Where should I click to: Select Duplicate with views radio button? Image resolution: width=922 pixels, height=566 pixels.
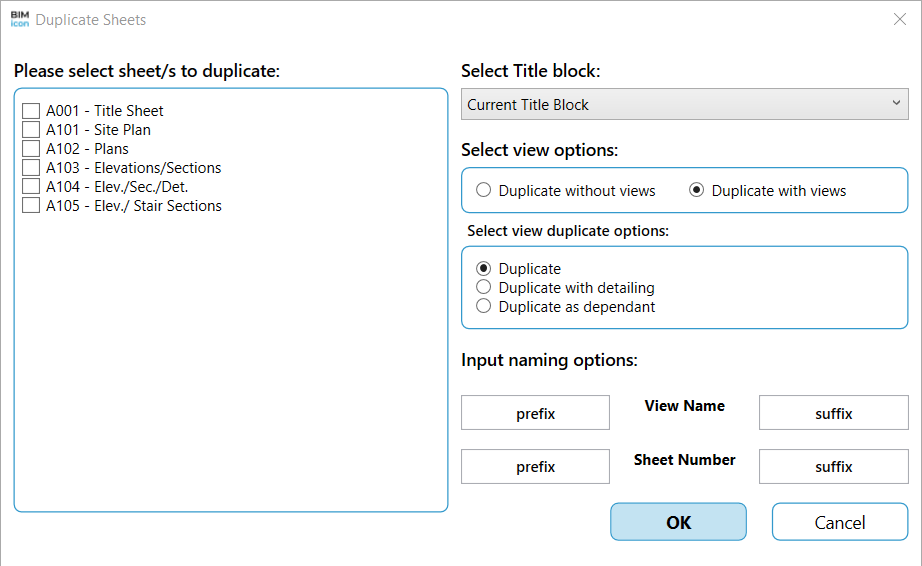tap(697, 191)
